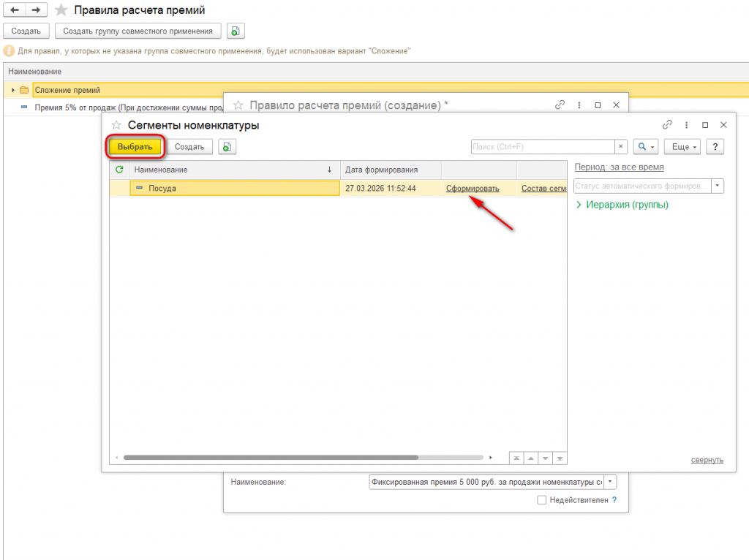This screenshot has height=560, width=749.
Task: Click Создать in Сегменты номенклатуры window
Action: (x=189, y=146)
